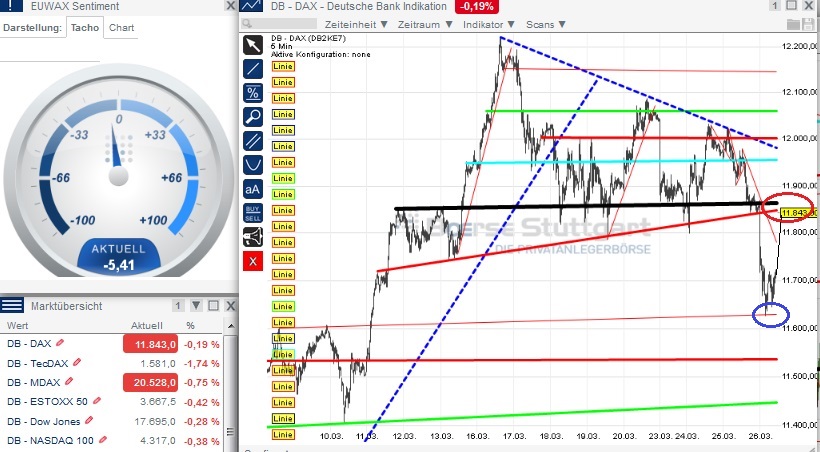Click the pencil icon next to DB - ESTOXX 50

pyautogui.click(x=96, y=401)
